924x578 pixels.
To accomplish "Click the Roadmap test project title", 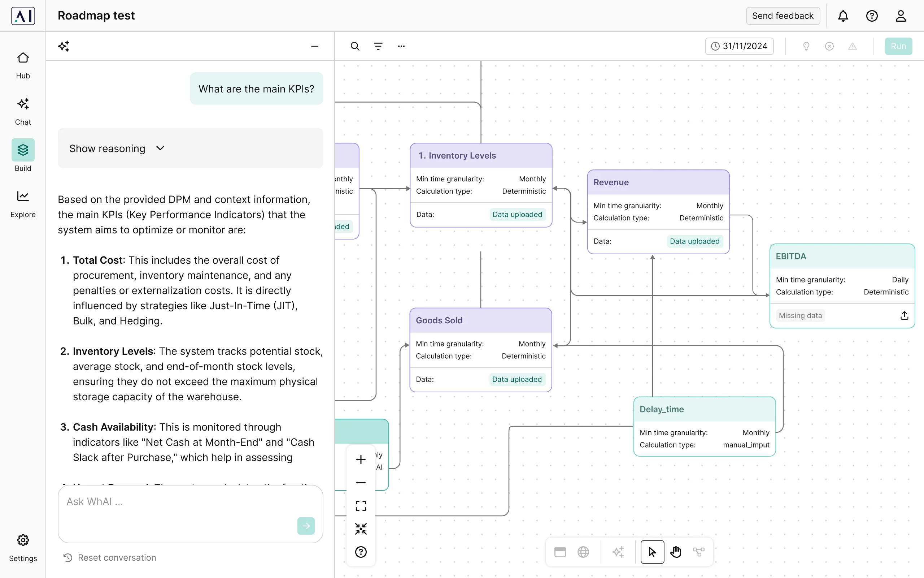I will (x=96, y=16).
